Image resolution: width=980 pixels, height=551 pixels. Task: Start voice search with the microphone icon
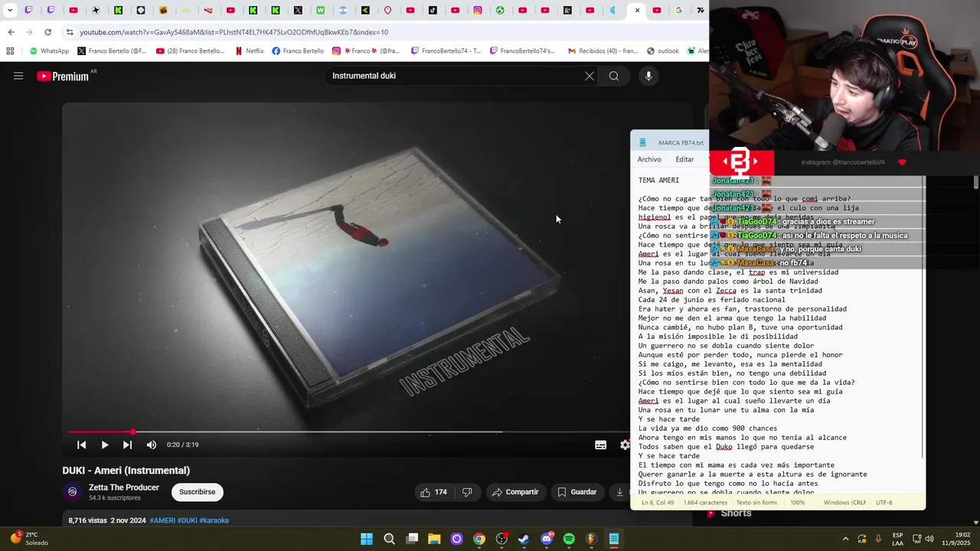(648, 76)
